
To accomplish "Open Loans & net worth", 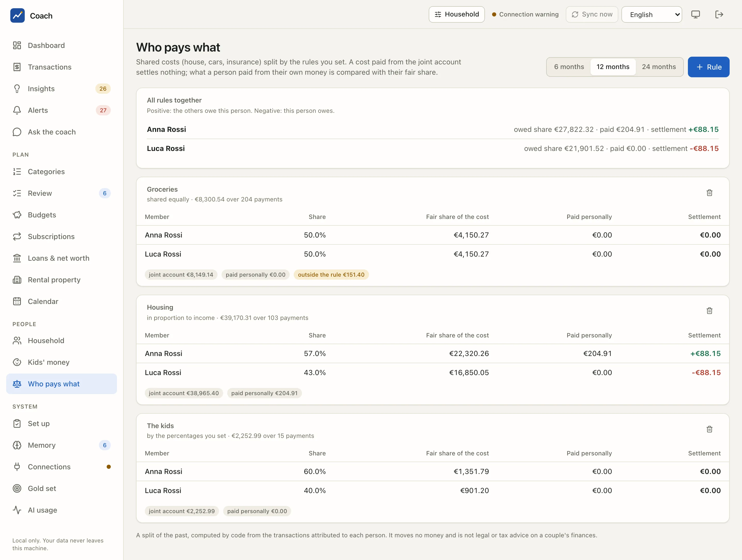I will point(62,258).
